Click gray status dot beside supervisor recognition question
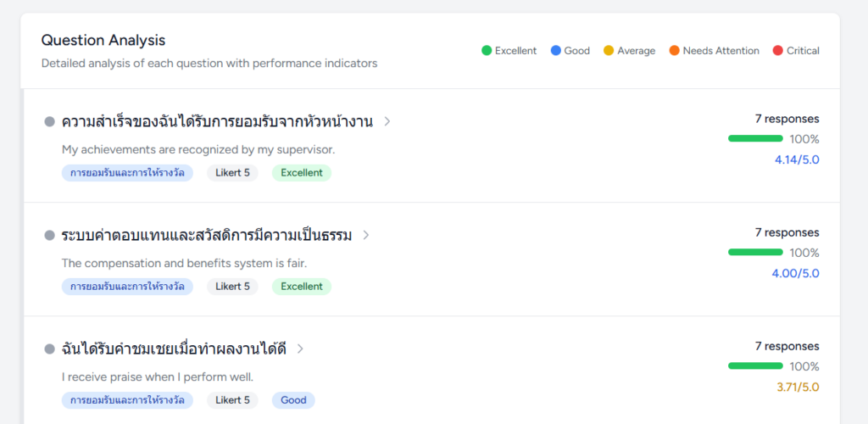Viewport: 868px width, 424px height. point(49,121)
